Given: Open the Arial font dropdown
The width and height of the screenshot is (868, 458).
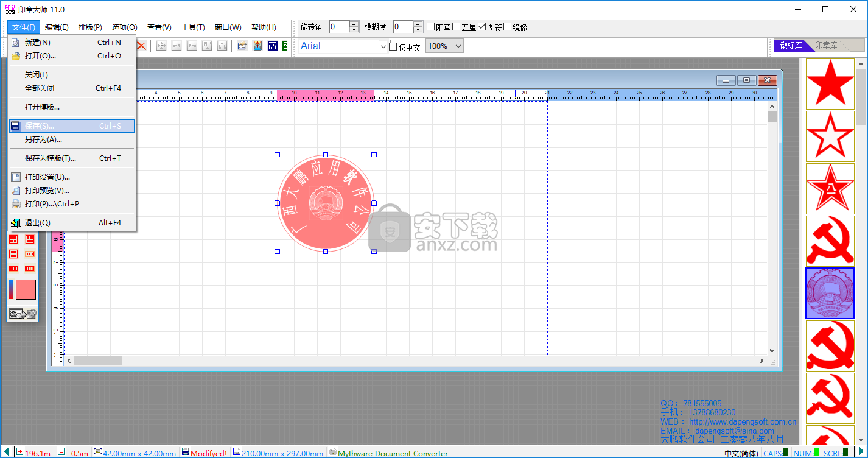Looking at the screenshot, I should (x=383, y=46).
